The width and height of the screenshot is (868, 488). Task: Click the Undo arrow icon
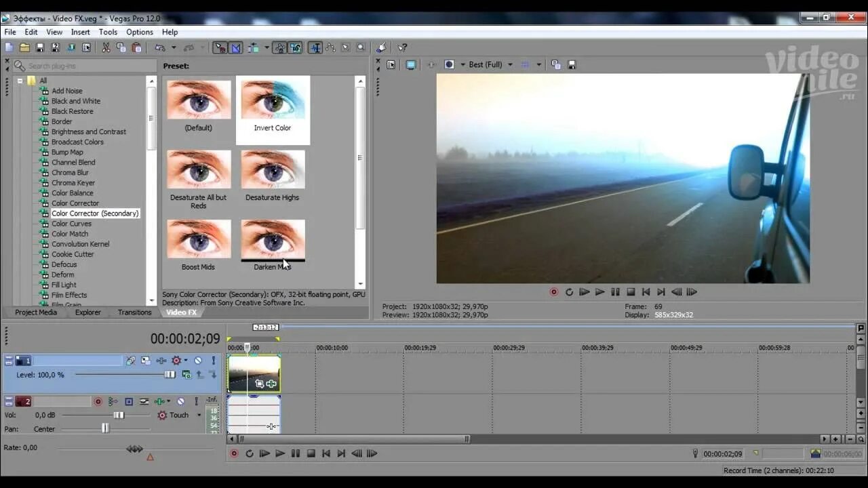click(160, 47)
